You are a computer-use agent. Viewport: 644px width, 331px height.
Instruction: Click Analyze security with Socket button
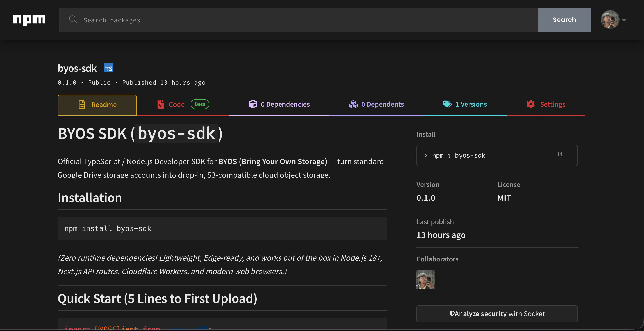pyautogui.click(x=497, y=313)
